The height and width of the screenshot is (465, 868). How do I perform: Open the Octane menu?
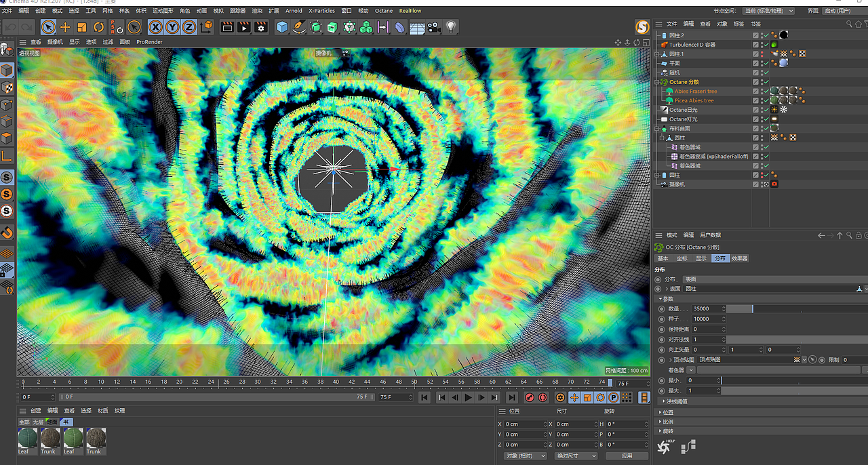(x=384, y=11)
